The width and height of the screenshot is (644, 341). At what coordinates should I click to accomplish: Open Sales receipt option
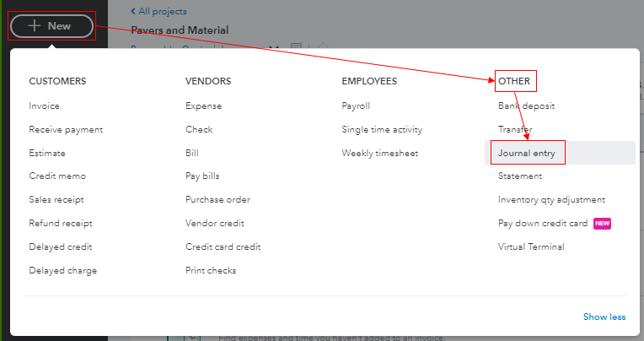click(x=56, y=199)
